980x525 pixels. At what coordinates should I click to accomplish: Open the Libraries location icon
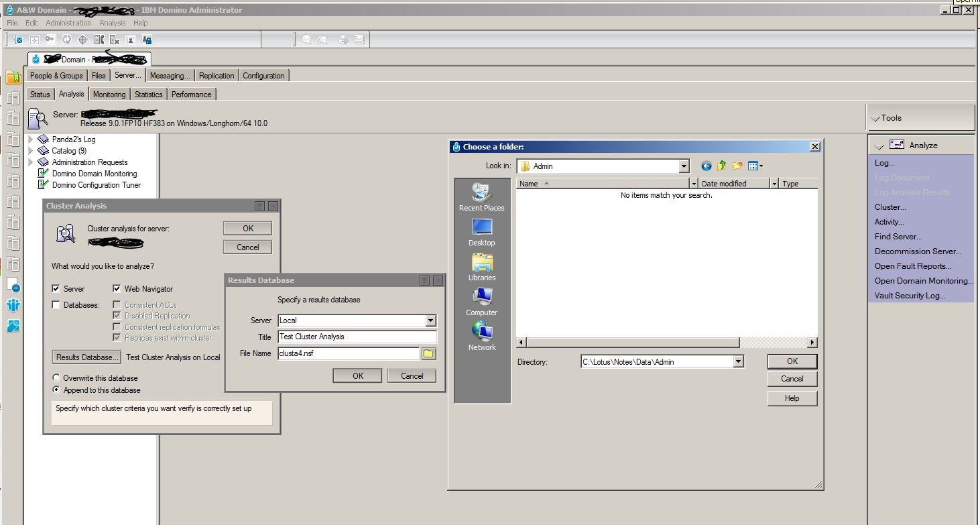[482, 267]
